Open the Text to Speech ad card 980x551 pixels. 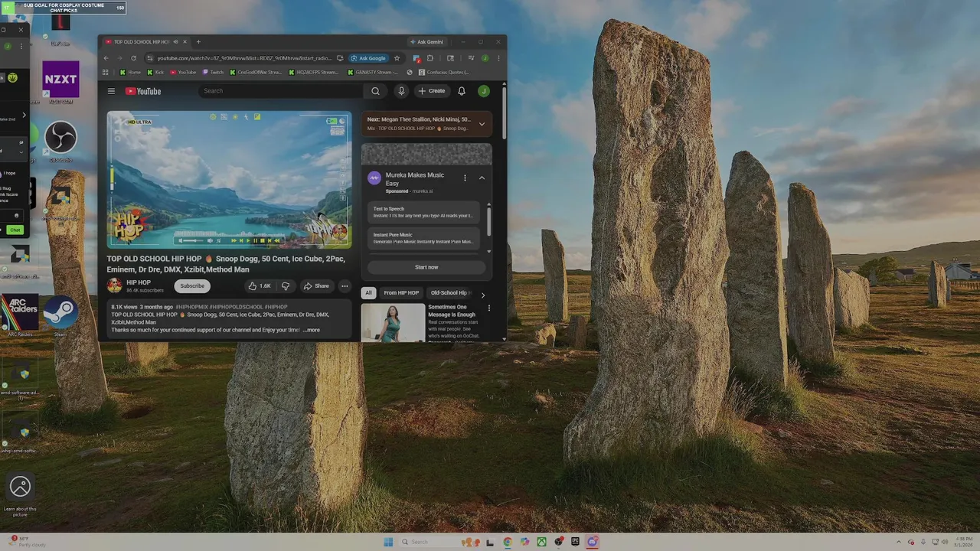[x=424, y=212]
